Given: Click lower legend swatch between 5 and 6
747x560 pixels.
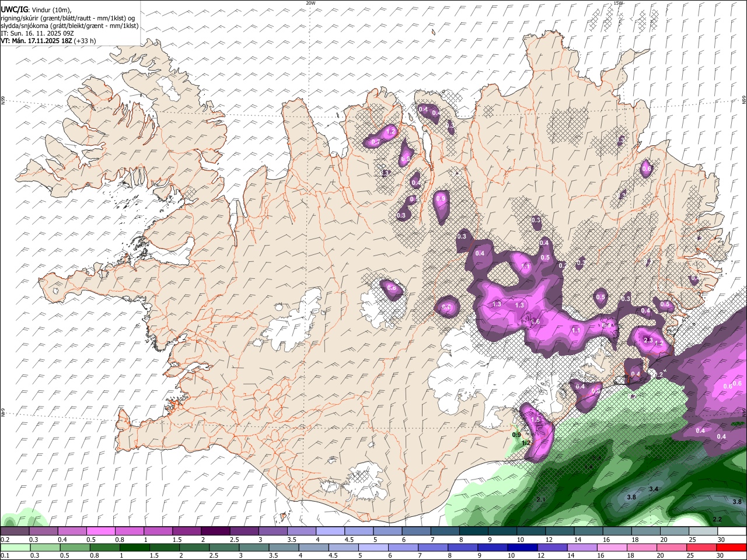Looking at the screenshot, I should [x=373, y=548].
